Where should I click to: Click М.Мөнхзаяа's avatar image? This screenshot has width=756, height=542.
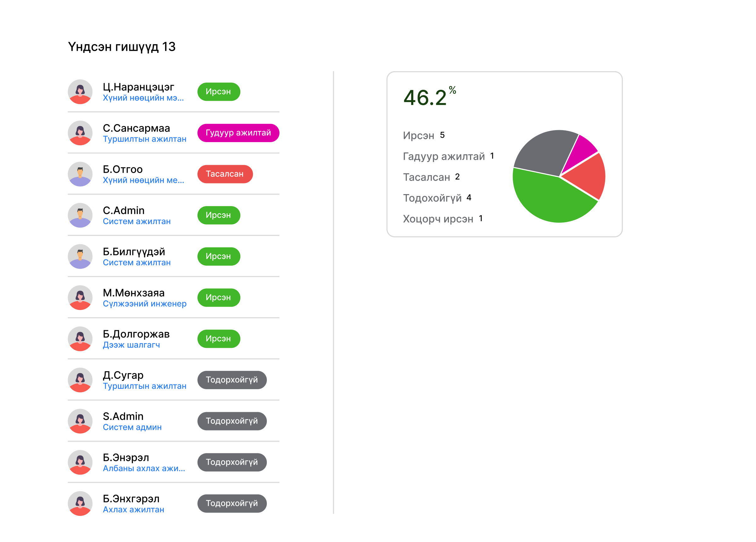[80, 297]
